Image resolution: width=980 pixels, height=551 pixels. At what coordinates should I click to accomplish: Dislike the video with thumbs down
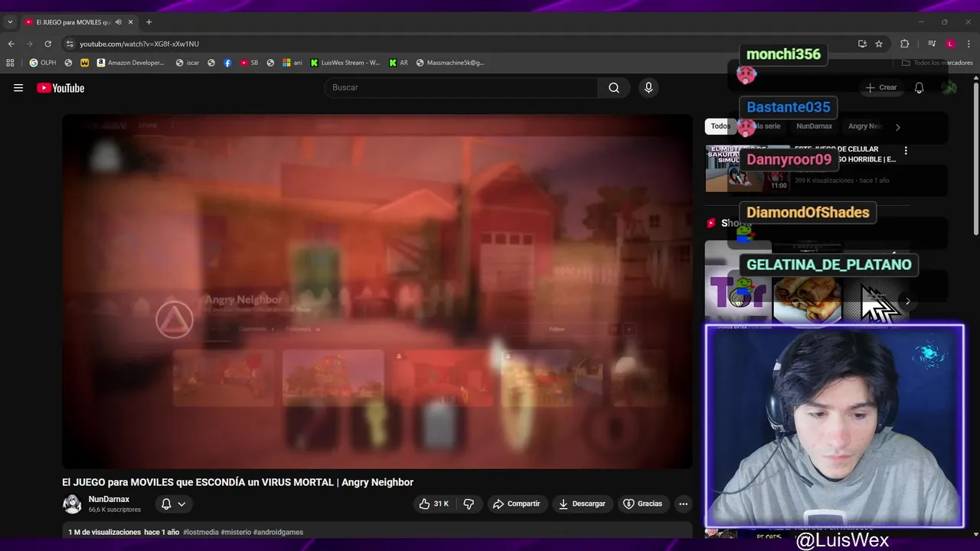(469, 504)
